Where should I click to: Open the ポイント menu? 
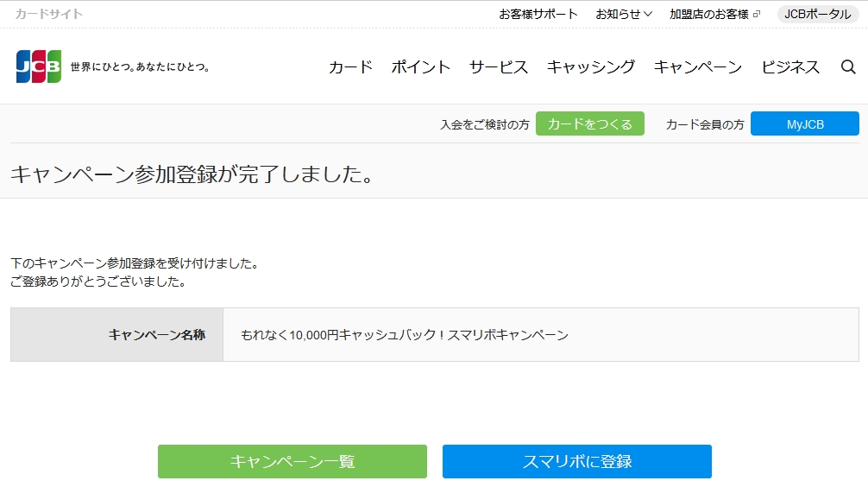(421, 67)
